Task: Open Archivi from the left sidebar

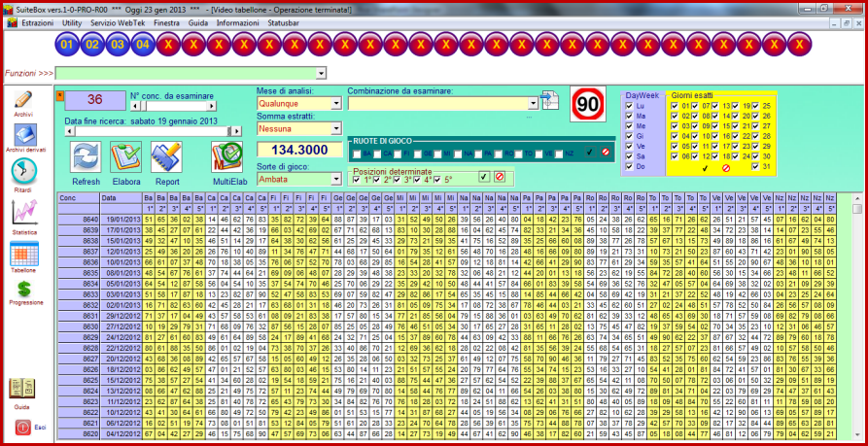Action: click(x=23, y=101)
